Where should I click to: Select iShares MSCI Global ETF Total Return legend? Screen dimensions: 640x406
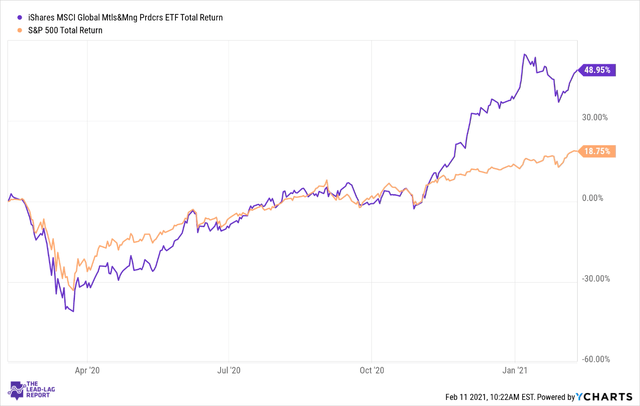tap(125, 18)
